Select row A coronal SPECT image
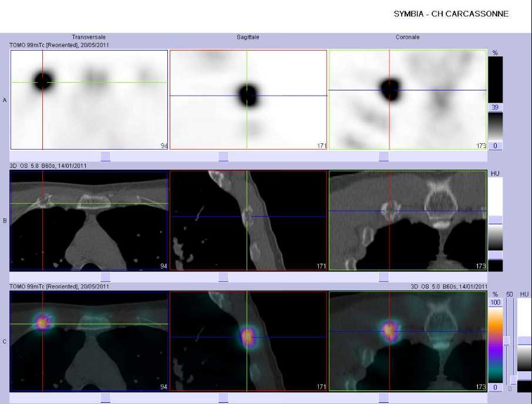The height and width of the screenshot is (404, 532). click(x=408, y=100)
